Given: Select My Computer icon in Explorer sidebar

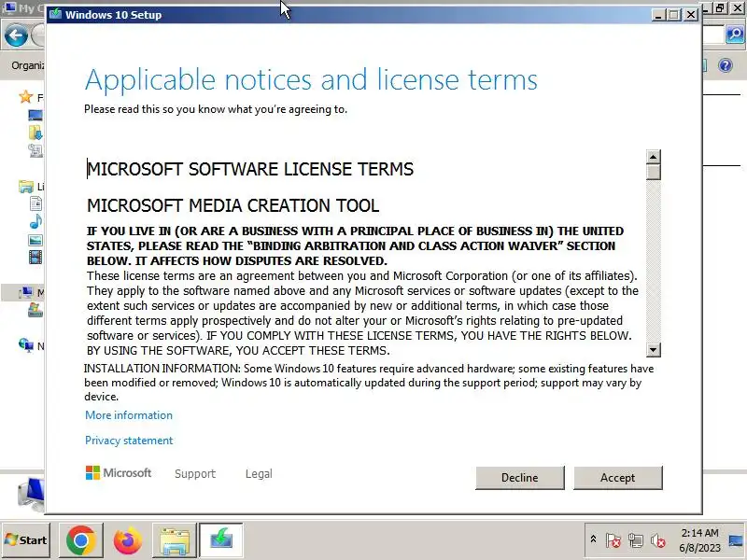Looking at the screenshot, I should pyautogui.click(x=26, y=292).
